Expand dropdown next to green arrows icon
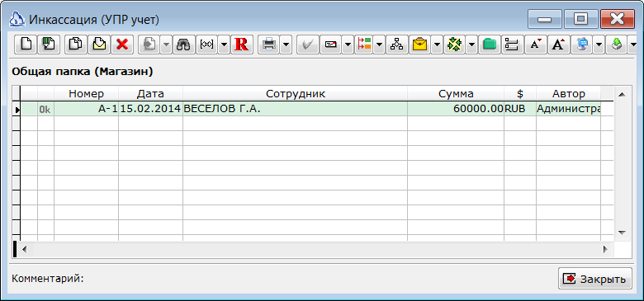 click(471, 45)
